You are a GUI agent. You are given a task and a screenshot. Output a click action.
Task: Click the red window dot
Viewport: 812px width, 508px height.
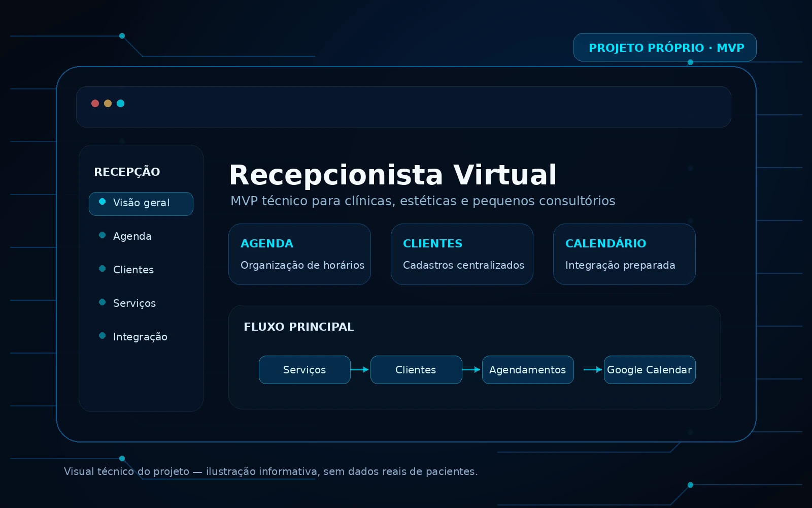click(95, 103)
